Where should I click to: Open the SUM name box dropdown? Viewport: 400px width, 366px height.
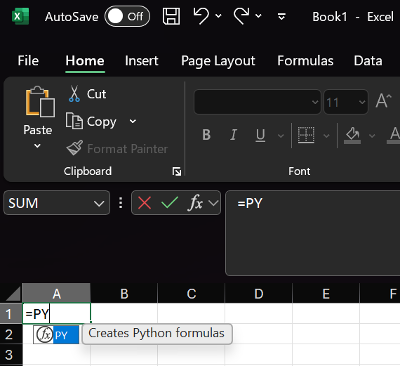[x=99, y=203]
